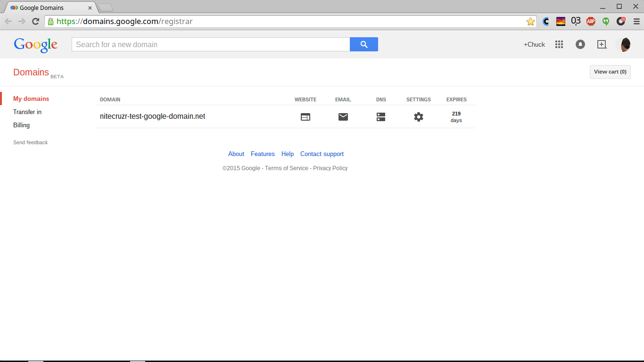Open Chrome menu hamburger icon
This screenshot has width=644, height=362.
[x=636, y=21]
